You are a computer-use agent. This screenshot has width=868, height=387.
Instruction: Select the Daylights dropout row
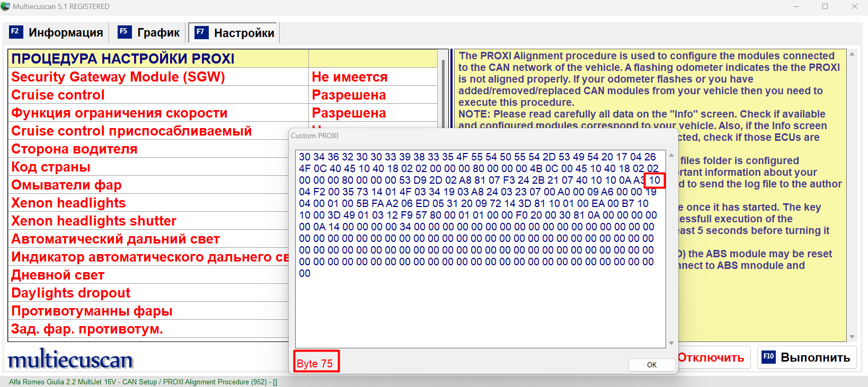point(148,293)
